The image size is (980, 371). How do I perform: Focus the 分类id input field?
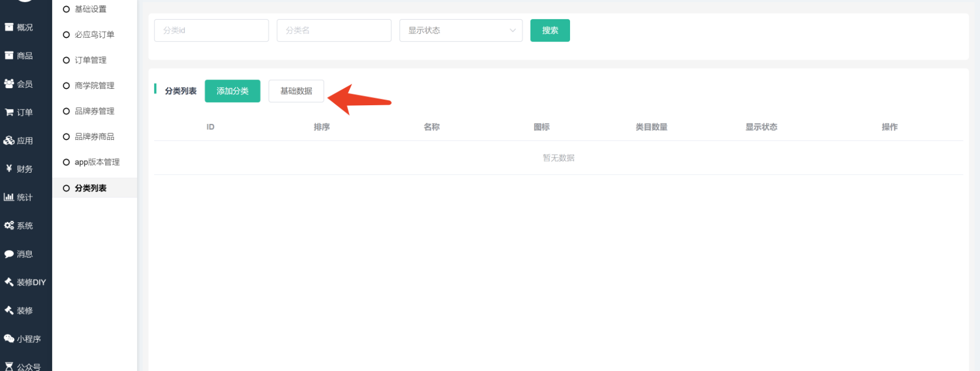click(x=211, y=30)
